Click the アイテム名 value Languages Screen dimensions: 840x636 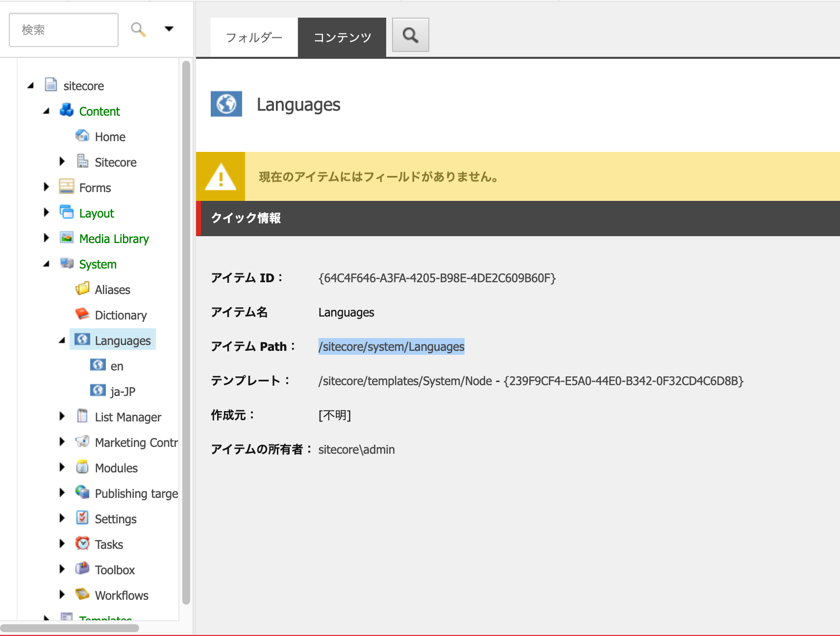click(x=346, y=312)
